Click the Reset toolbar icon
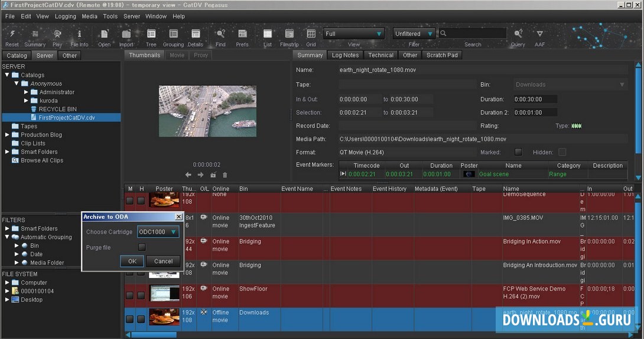 click(x=12, y=35)
